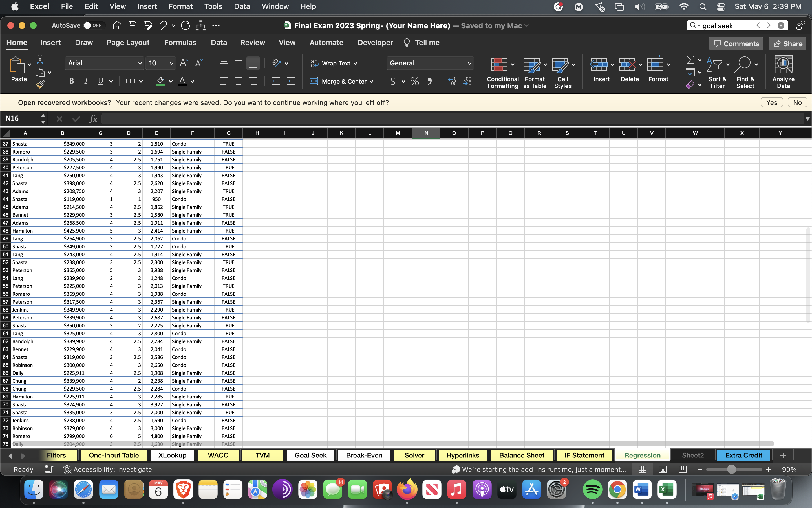Apply the font color swatch

182,81
